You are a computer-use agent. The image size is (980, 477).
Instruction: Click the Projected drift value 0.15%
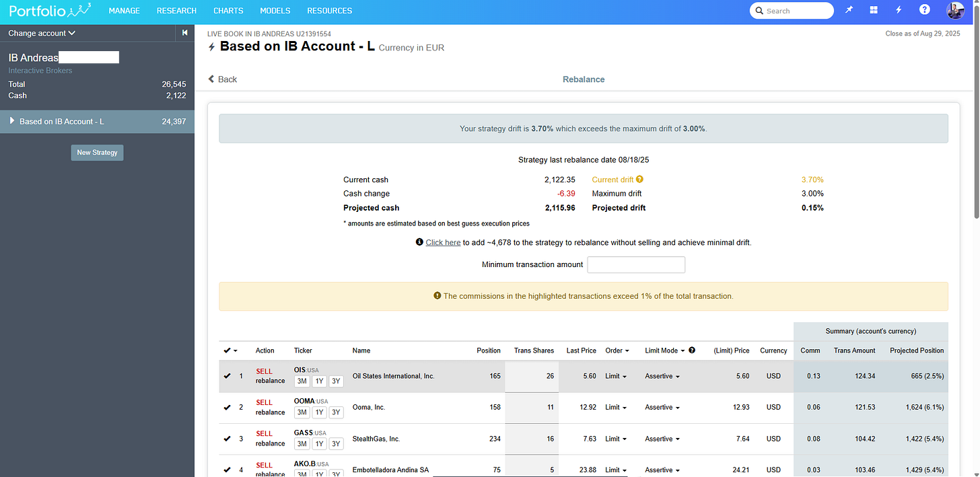(812, 208)
